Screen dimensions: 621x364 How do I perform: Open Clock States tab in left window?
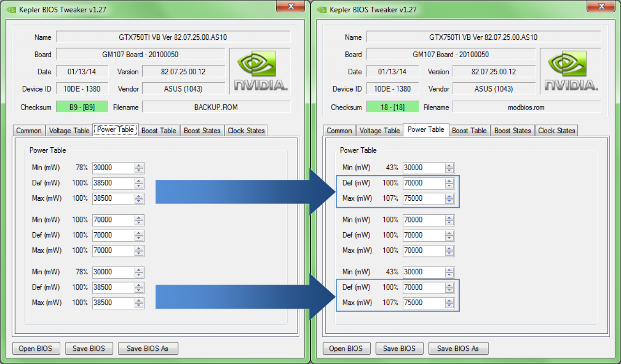pyautogui.click(x=246, y=131)
